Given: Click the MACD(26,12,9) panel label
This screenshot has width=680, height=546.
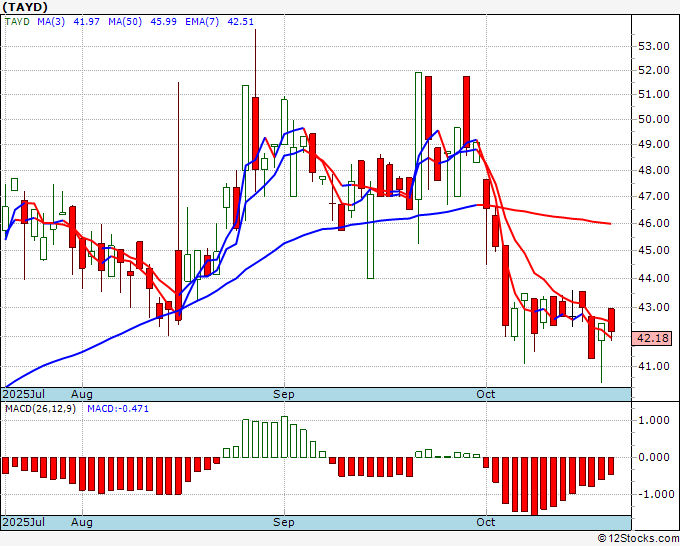Looking at the screenshot, I should pyautogui.click(x=40, y=409).
